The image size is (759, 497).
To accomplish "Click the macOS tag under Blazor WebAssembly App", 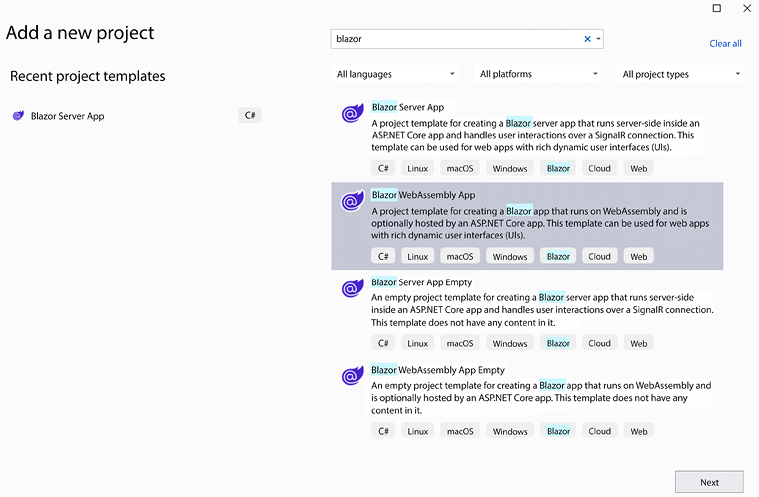I will coord(460,256).
